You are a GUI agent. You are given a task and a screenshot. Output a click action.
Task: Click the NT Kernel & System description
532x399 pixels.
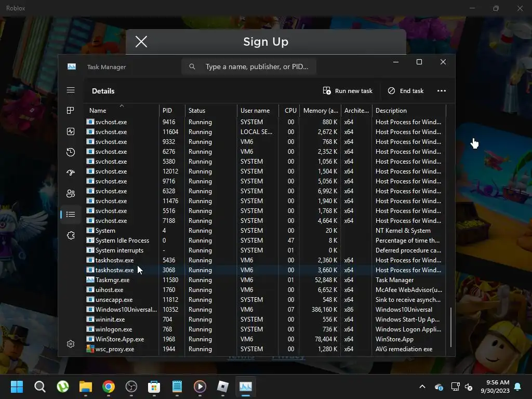point(403,230)
